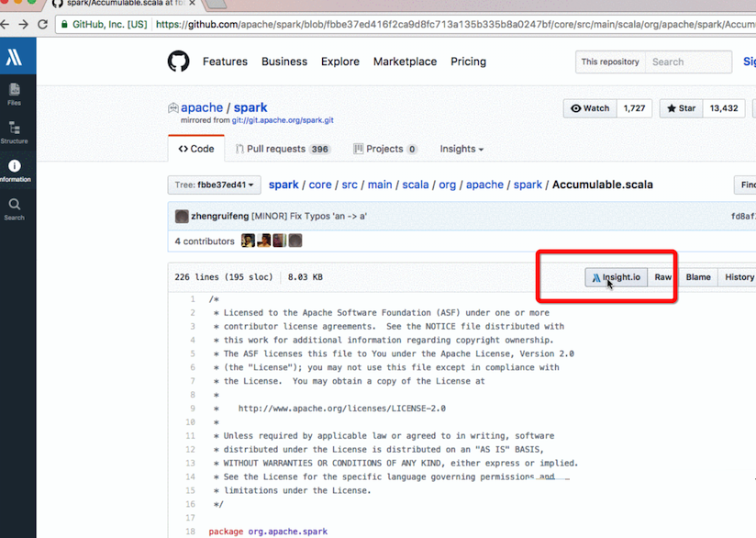The image size is (756, 538).
Task: Click the LICENSE-2.0 URL comment line
Action: tap(342, 409)
